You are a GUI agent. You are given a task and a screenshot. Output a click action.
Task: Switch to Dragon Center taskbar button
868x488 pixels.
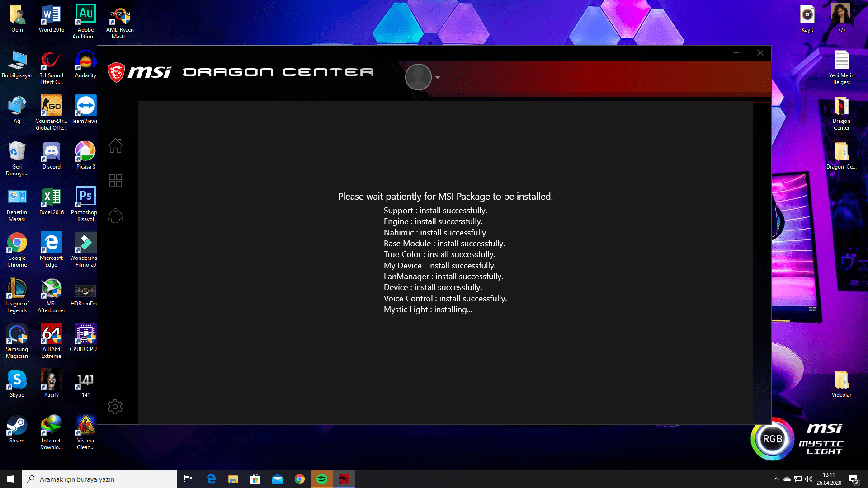click(x=344, y=479)
